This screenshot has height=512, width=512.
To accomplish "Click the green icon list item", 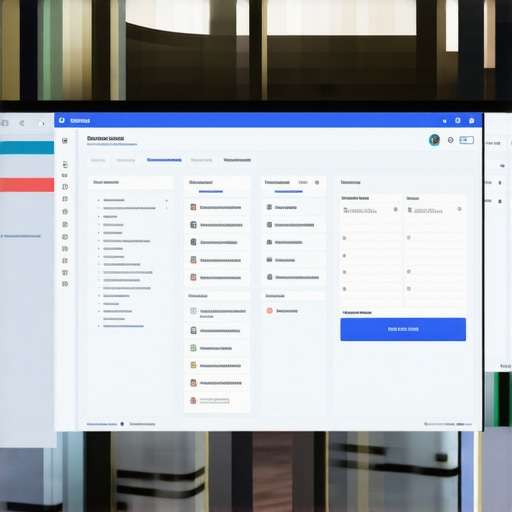I will click(x=217, y=348).
